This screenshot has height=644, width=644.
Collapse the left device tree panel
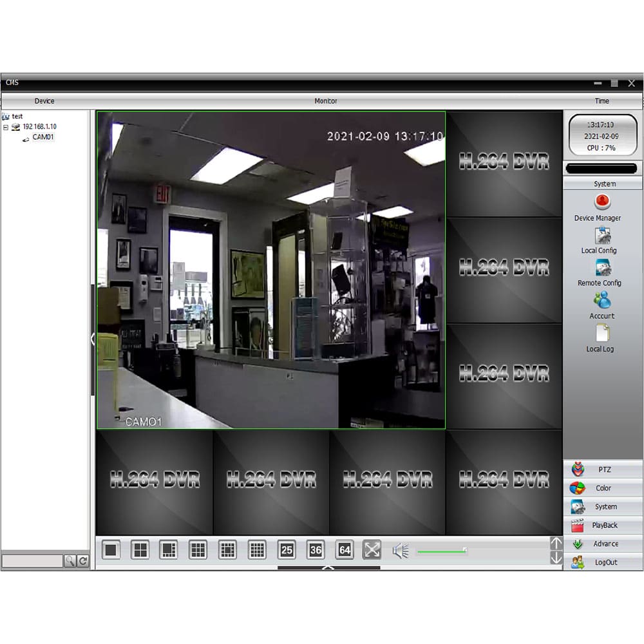pos(92,340)
